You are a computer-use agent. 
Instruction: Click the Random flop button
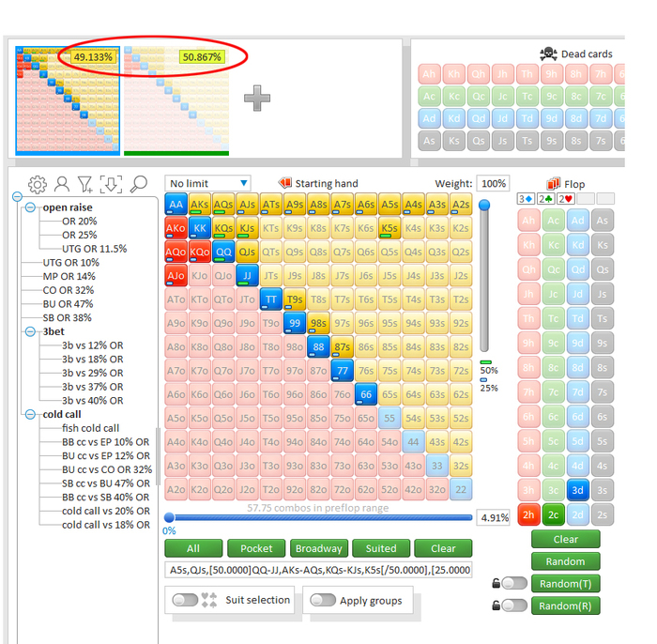coord(566,561)
